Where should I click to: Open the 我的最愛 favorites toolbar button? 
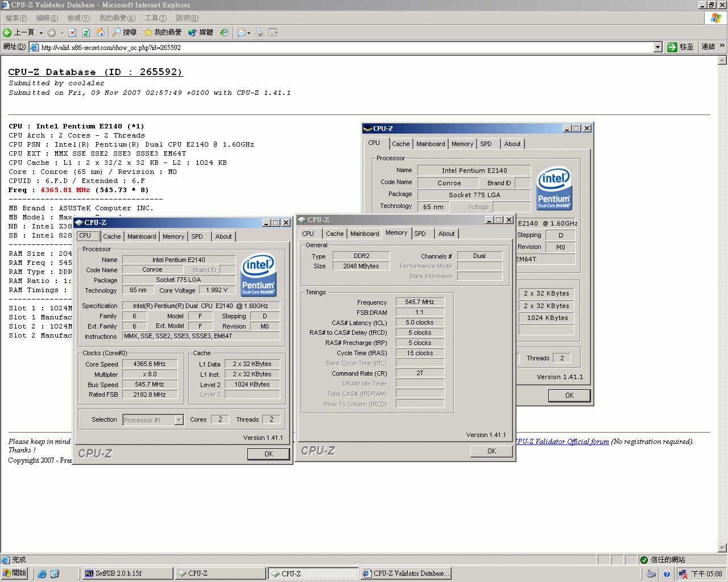point(163,32)
